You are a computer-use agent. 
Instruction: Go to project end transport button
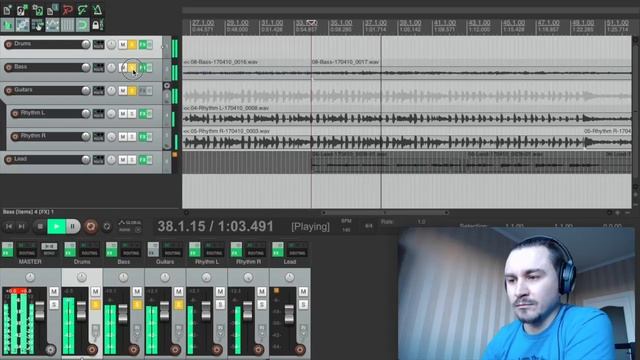tap(22, 227)
